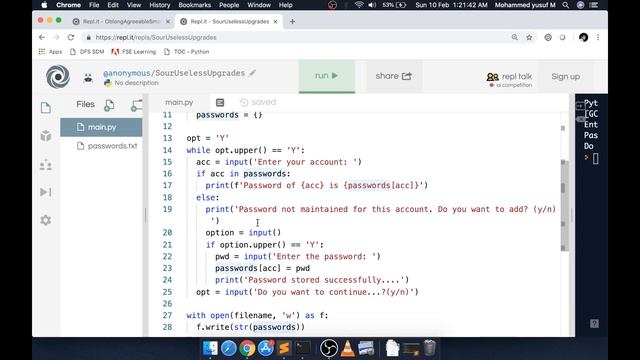Viewport: 640px width, 360px height.
Task: Open Safari from the dock
Action: 229,348
